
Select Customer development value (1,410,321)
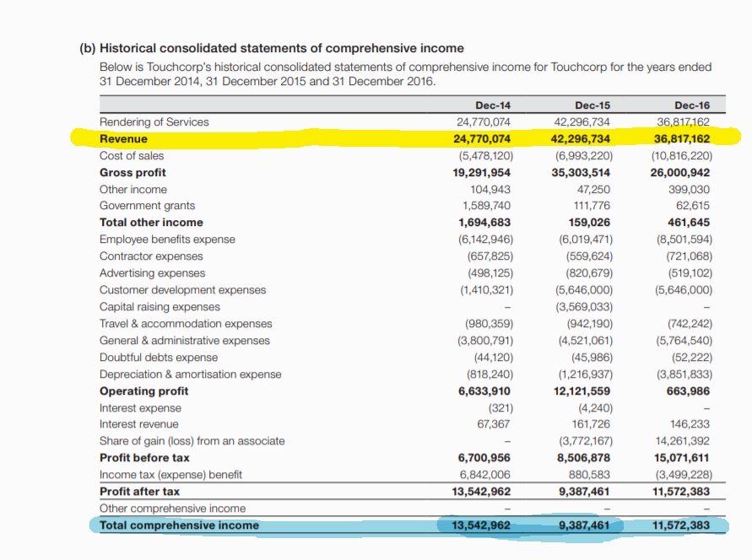click(487, 290)
